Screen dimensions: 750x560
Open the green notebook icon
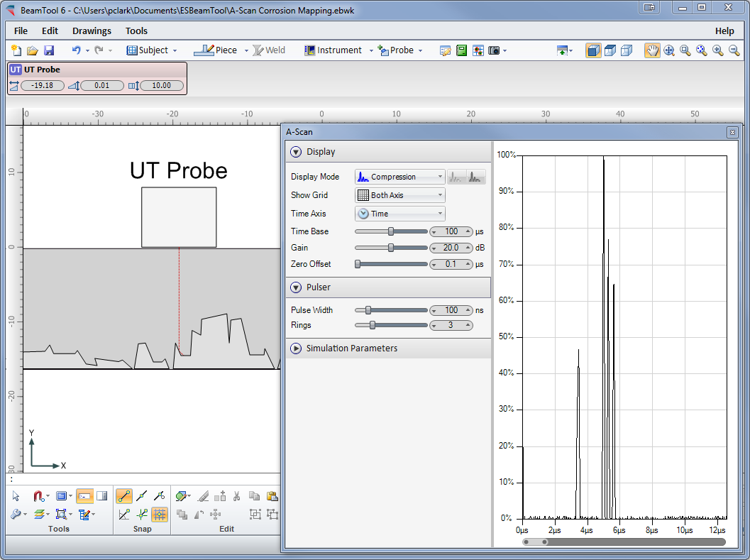point(462,50)
